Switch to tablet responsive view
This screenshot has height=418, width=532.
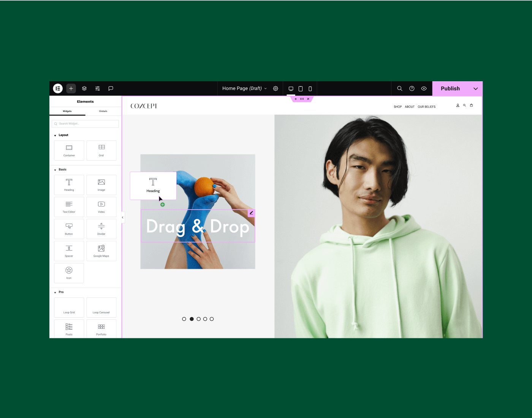click(x=301, y=88)
